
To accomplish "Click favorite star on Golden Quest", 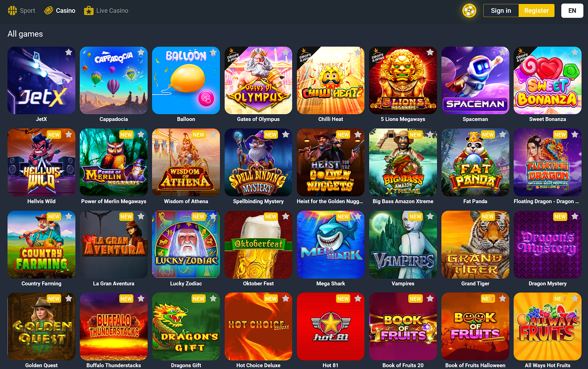I will click(69, 299).
